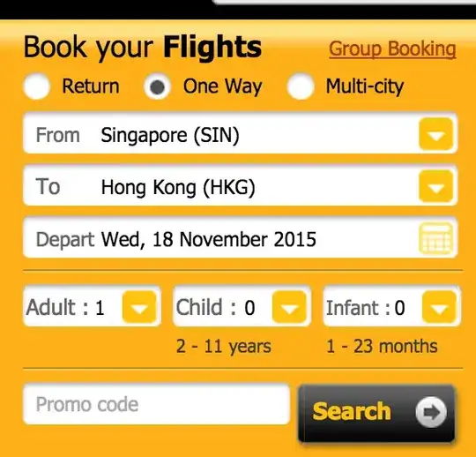
Task: Click into the Promo code field
Action: pos(156,404)
